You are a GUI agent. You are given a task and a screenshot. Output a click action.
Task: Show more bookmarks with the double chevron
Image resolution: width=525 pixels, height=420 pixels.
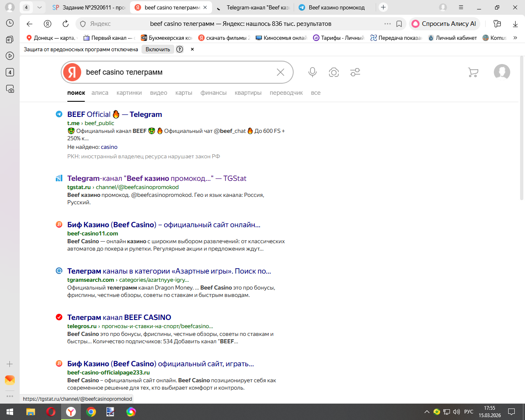[x=515, y=38]
